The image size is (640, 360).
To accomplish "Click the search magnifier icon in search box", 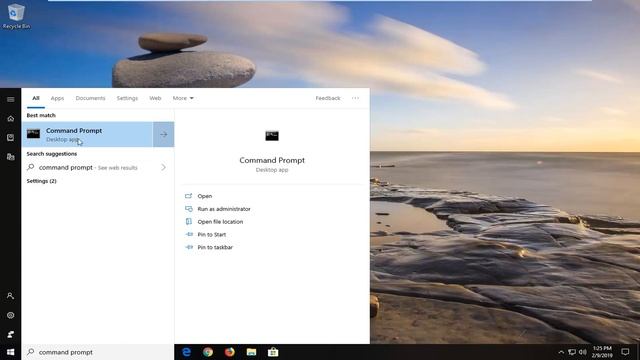I will pyautogui.click(x=31, y=351).
